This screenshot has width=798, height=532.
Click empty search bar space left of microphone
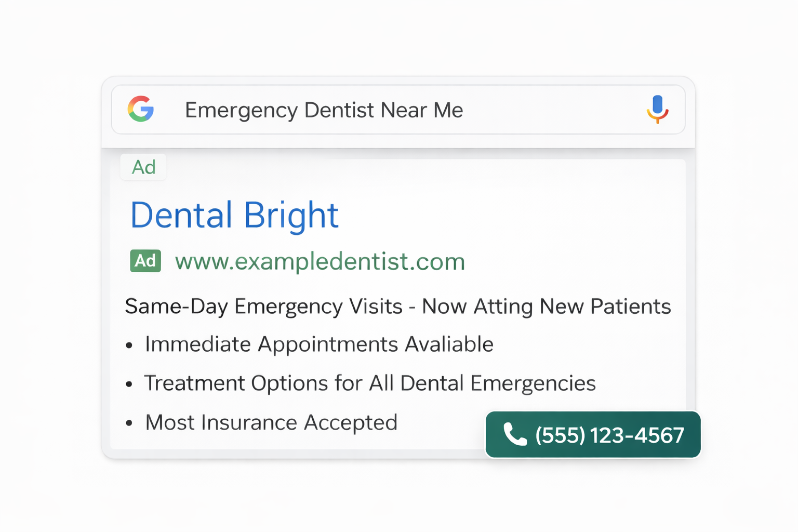551,110
